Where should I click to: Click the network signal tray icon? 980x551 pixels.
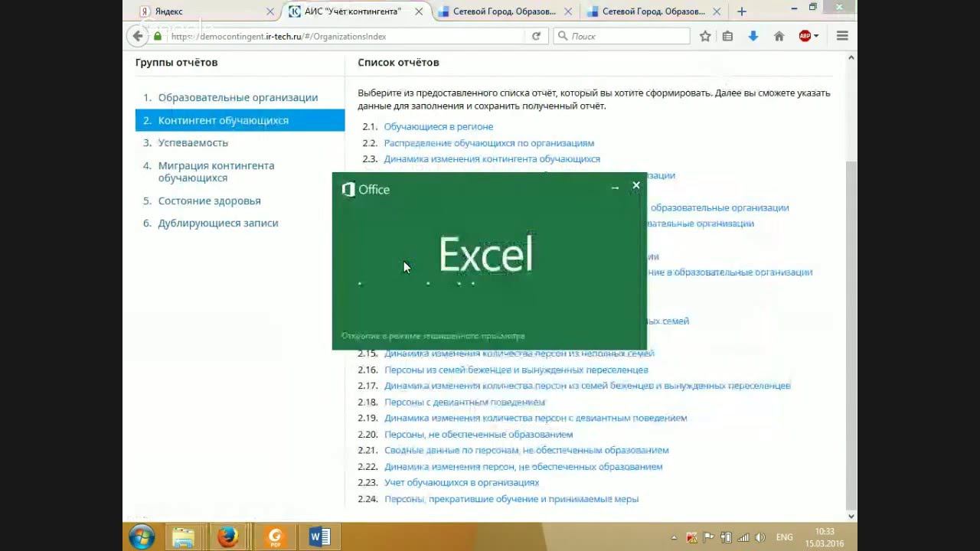(743, 537)
